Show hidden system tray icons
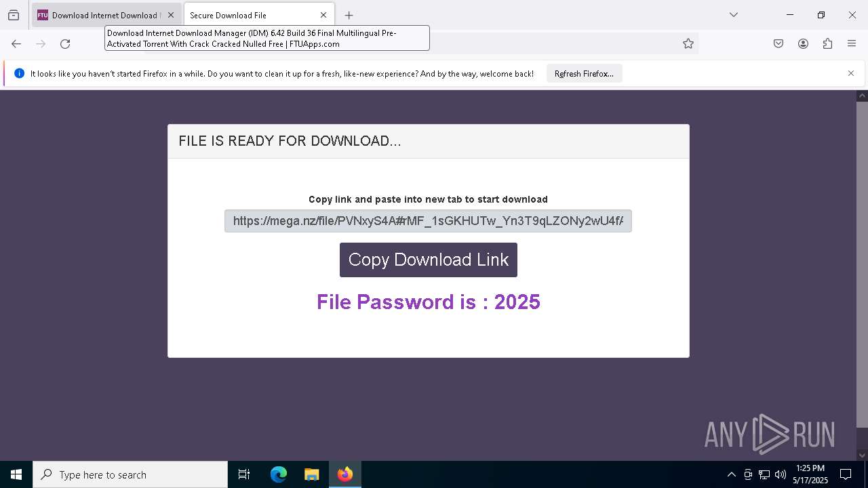868x488 pixels. (x=731, y=474)
